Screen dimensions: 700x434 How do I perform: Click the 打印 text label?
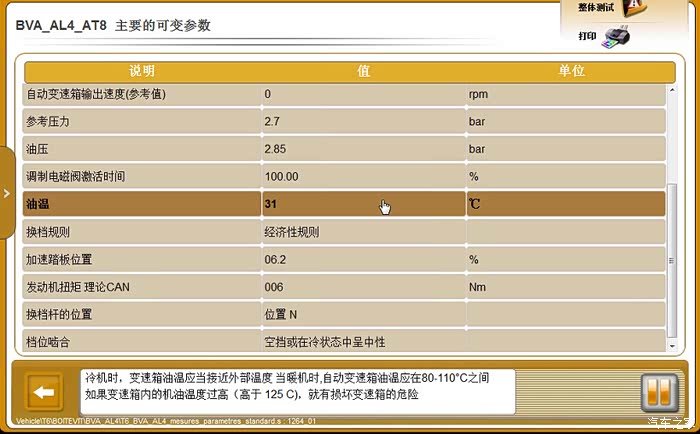[x=587, y=36]
